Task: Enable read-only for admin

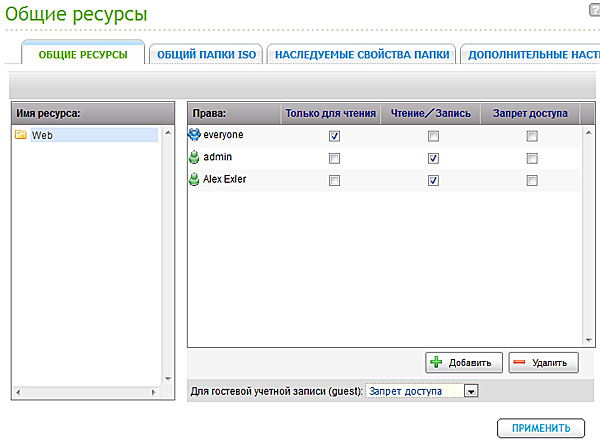Action: tap(334, 158)
